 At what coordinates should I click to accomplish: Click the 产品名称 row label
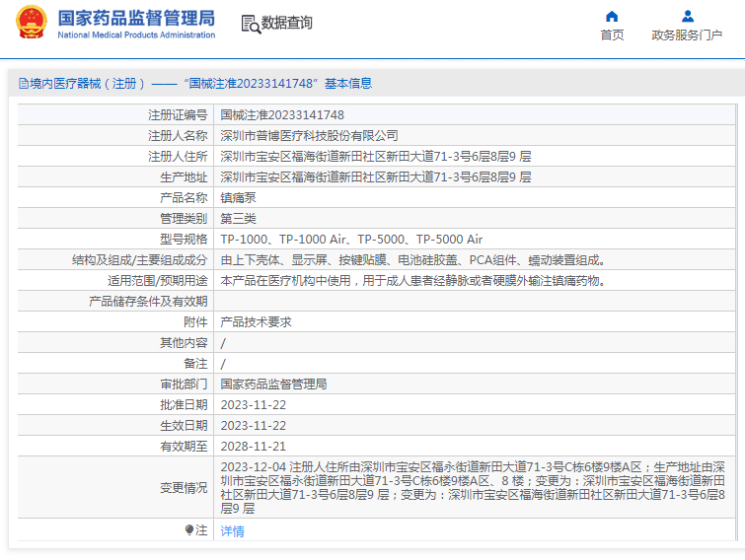pos(184,198)
